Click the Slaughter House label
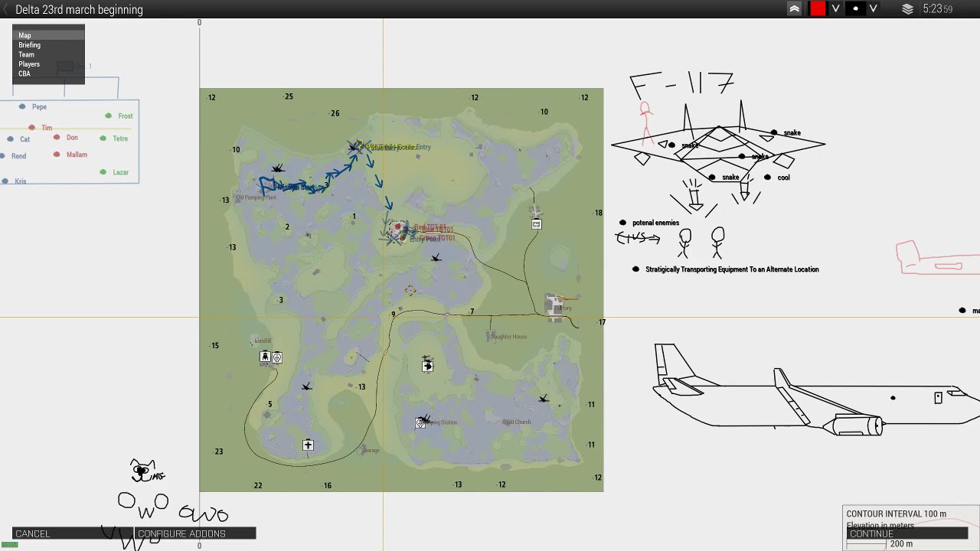This screenshot has width=980, height=551. [508, 337]
